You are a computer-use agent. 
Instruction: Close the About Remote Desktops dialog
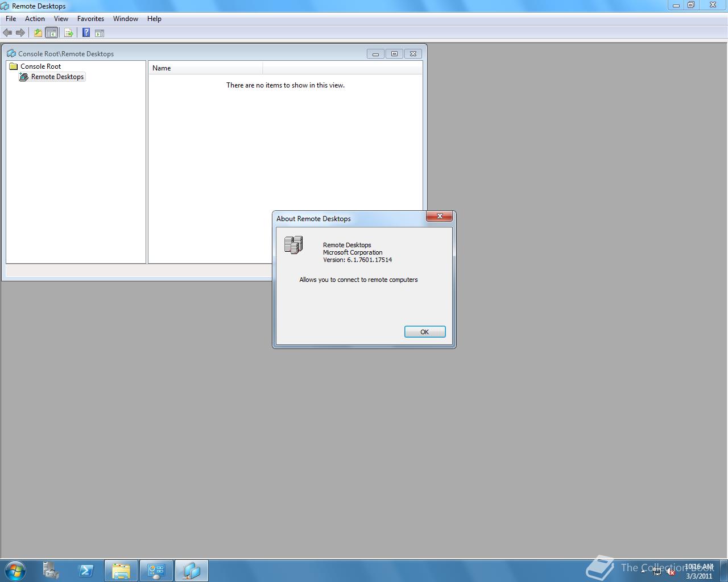point(440,216)
